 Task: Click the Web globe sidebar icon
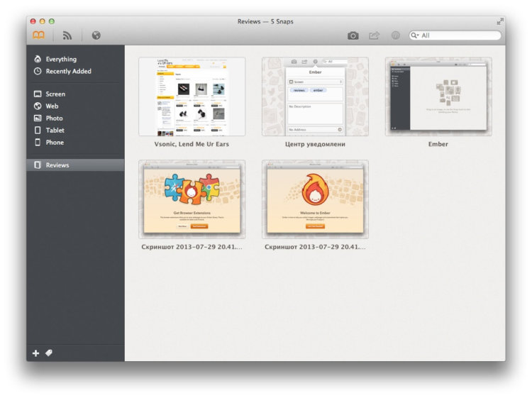coord(38,106)
